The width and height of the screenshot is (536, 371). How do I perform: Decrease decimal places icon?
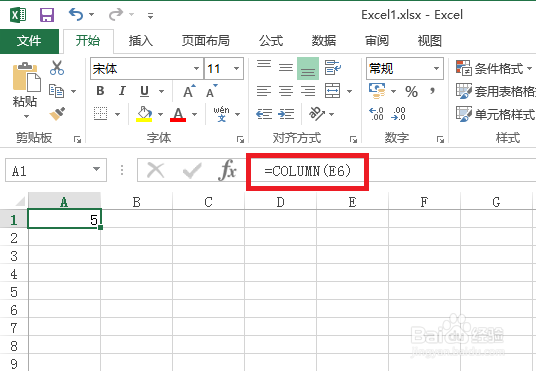click(x=398, y=114)
